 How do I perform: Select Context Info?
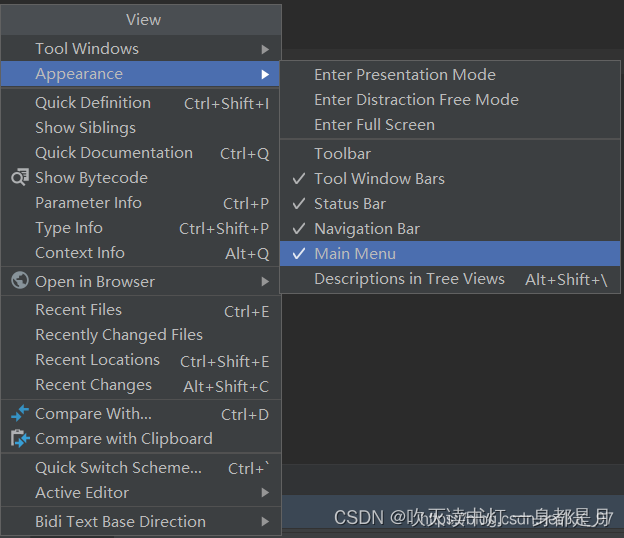141,253
